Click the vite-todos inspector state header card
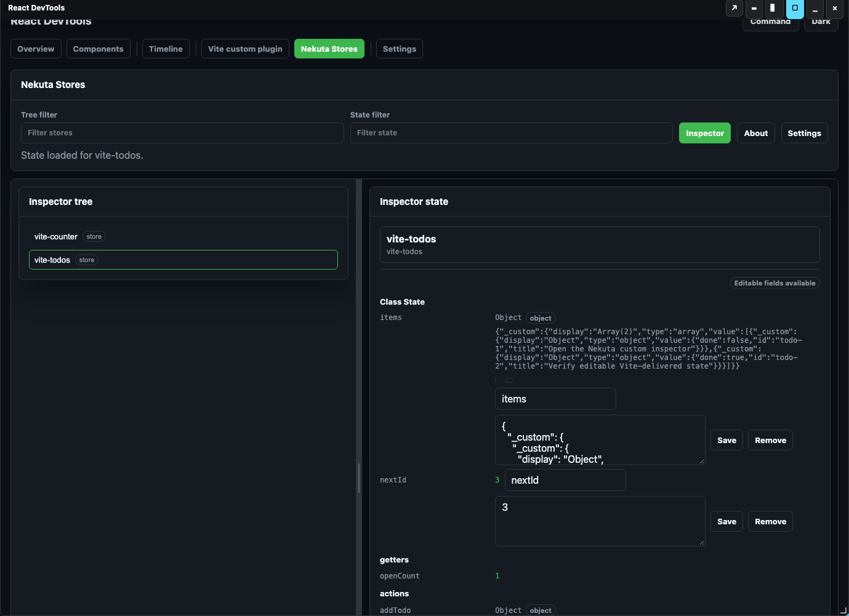Viewport: 849px width, 616px height. pos(600,244)
